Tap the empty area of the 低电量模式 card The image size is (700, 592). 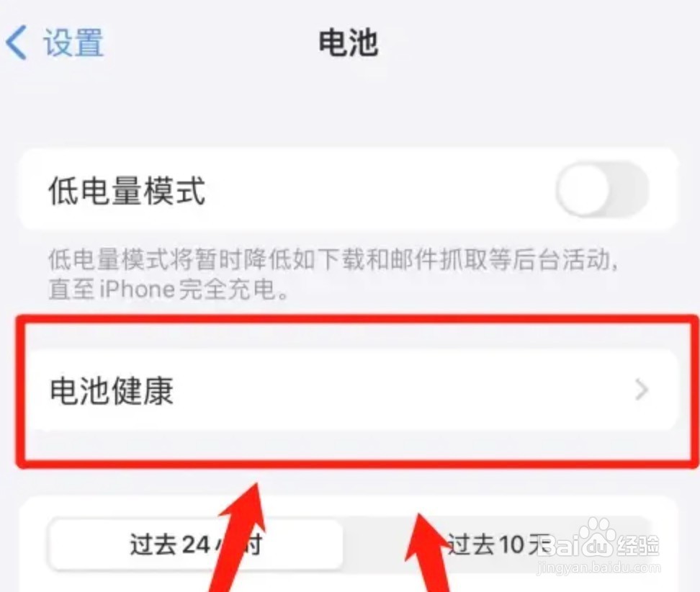[x=380, y=189]
